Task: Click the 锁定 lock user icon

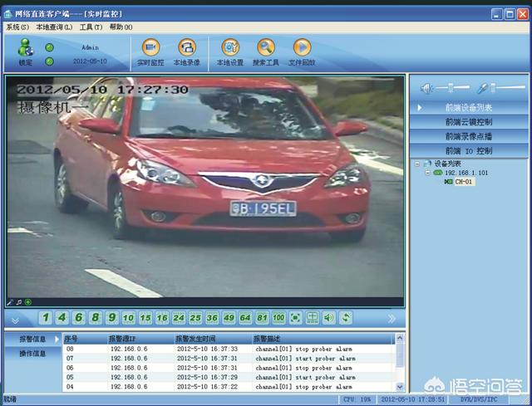Action: pyautogui.click(x=26, y=50)
